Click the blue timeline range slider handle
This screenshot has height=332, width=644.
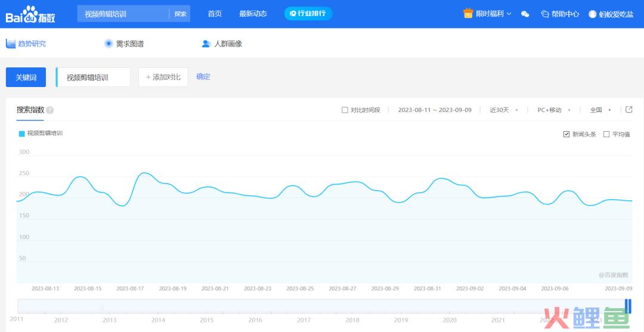pyautogui.click(x=628, y=306)
